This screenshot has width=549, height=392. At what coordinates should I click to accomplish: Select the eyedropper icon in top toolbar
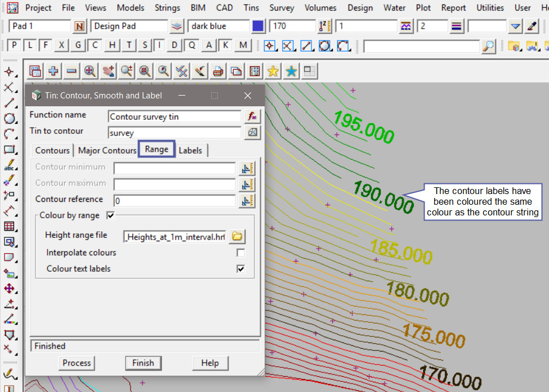coord(532,26)
